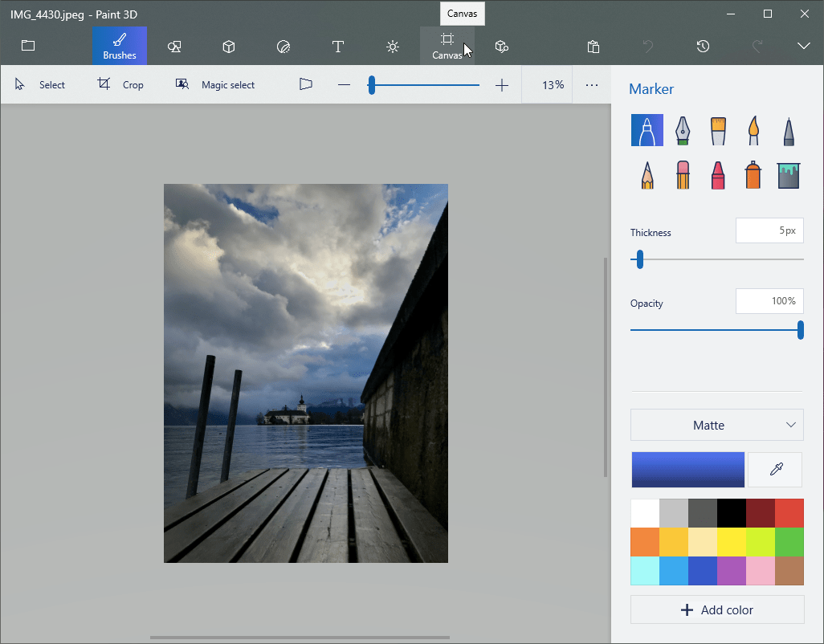Click the Opacity 100% input field

click(x=769, y=301)
